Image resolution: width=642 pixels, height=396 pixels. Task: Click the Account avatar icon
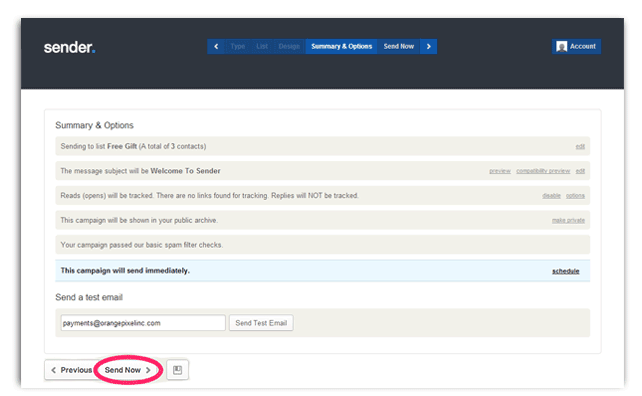[562, 47]
